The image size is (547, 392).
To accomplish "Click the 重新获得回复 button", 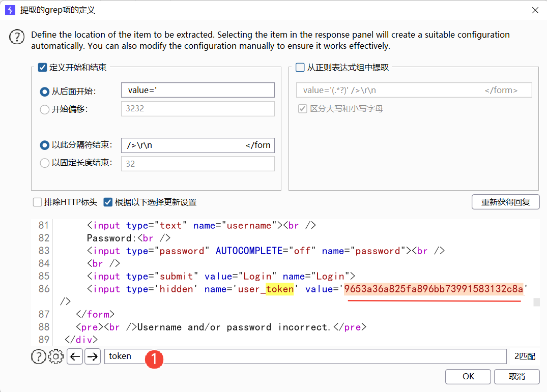I will tap(505, 202).
